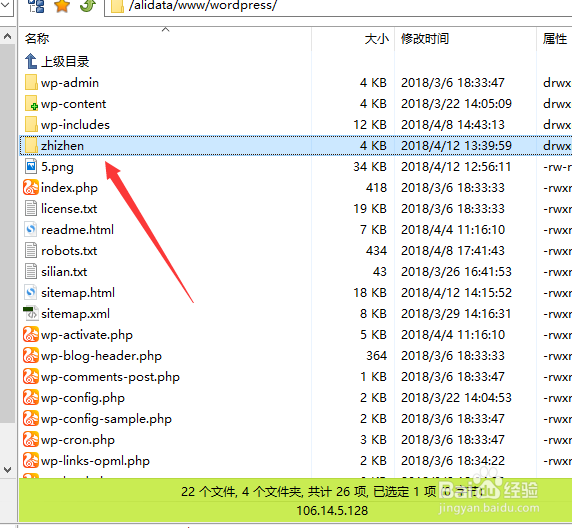Click the folder icon in path bar
The image size is (572, 528).
[117, 6]
